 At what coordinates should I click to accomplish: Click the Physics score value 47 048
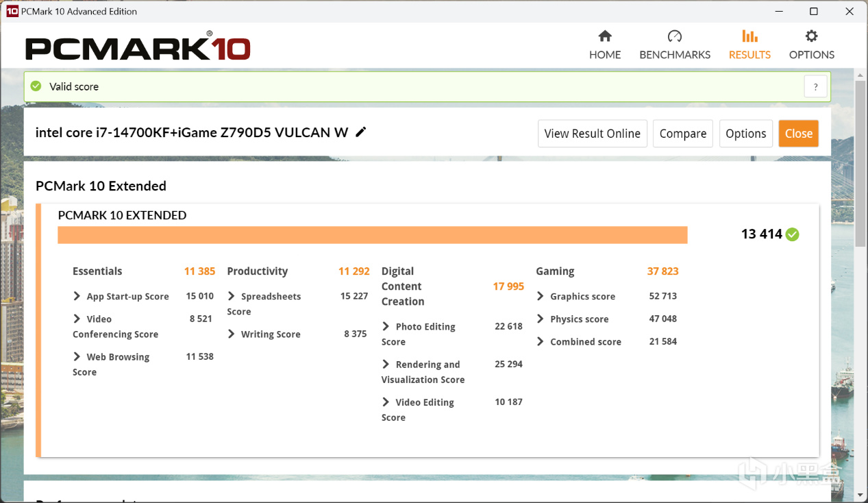click(663, 319)
